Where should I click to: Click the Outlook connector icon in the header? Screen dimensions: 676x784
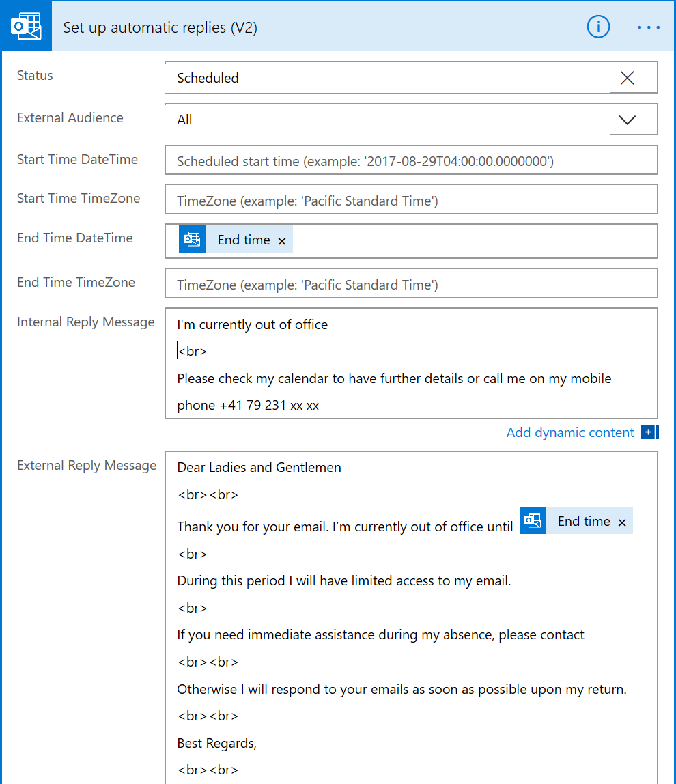click(26, 26)
